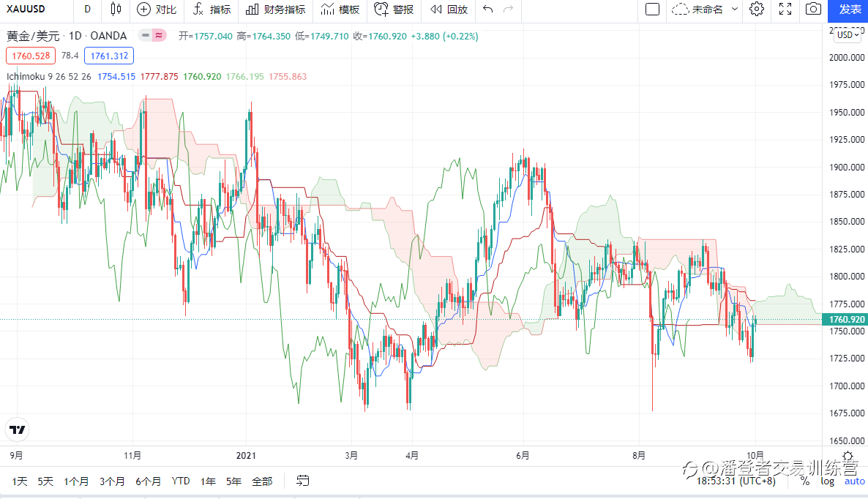Expand the unnamed layout (未命名) dropdown
Viewport: 868px width, 499px height.
point(735,10)
